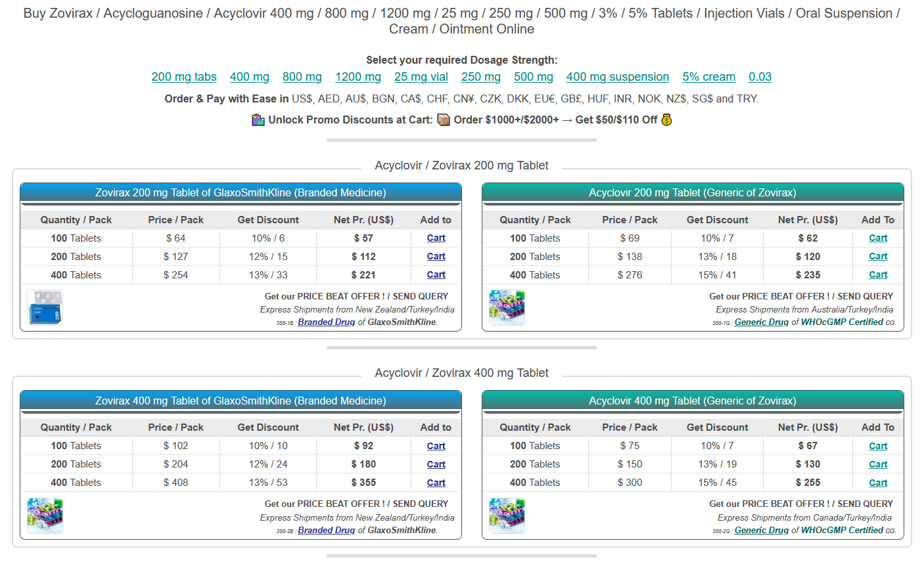Click the $ 235 net price cell
This screenshot has width=924, height=566.
click(x=808, y=275)
